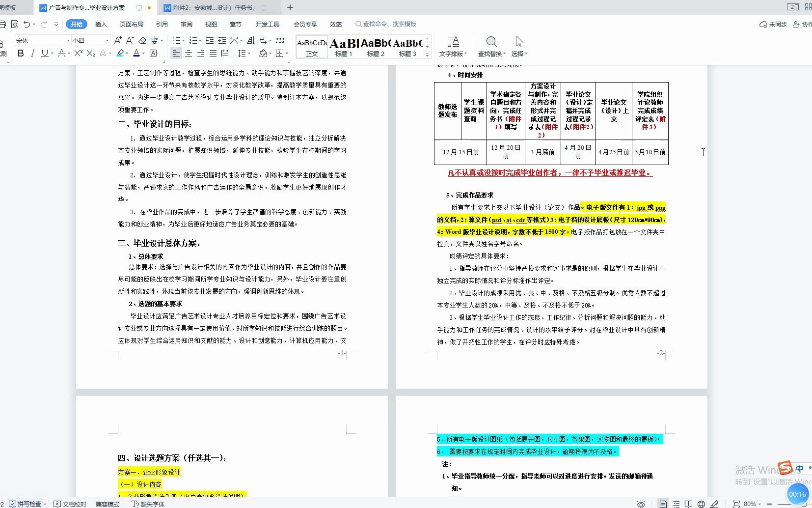The height and width of the screenshot is (508, 812).
Task: Open the 引用 (References) tab
Action: [x=162, y=24]
